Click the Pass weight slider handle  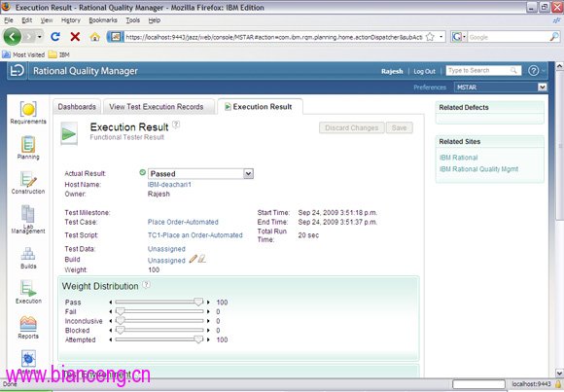[198, 302]
